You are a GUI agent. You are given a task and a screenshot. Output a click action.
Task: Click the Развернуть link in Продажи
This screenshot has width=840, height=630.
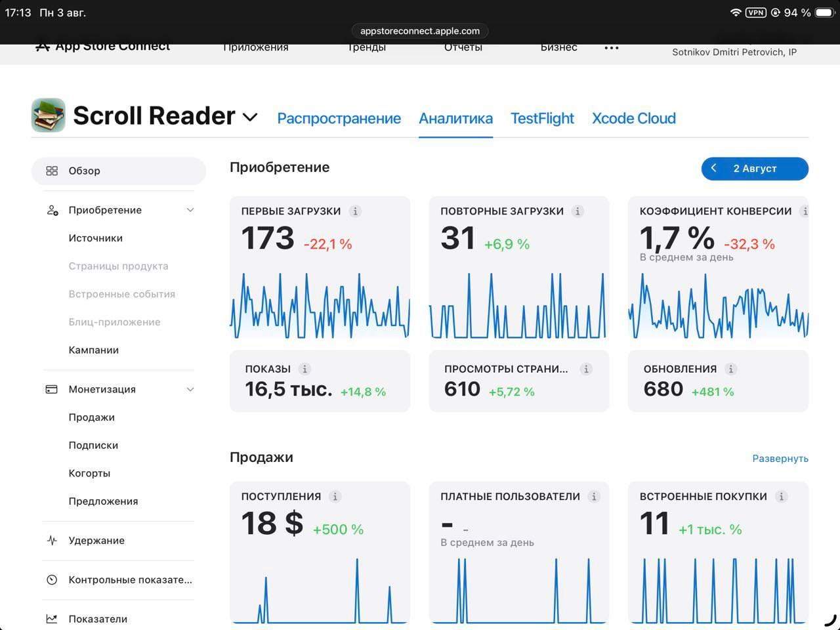(x=780, y=458)
